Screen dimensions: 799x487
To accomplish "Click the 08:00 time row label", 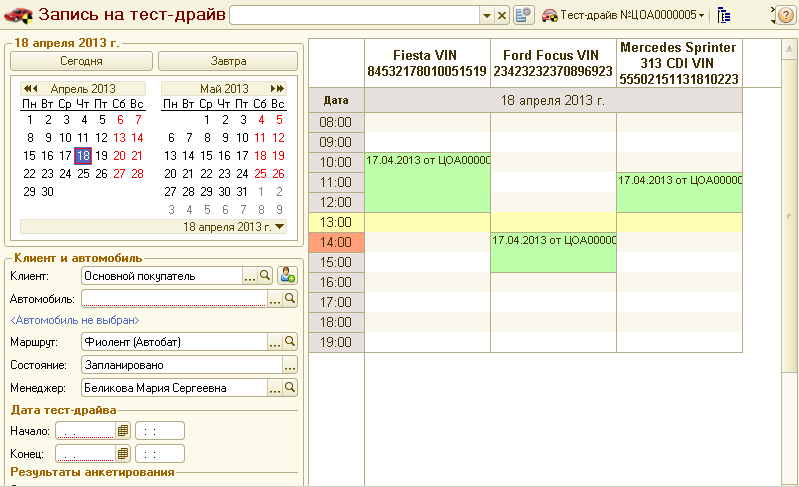I will click(x=336, y=122).
